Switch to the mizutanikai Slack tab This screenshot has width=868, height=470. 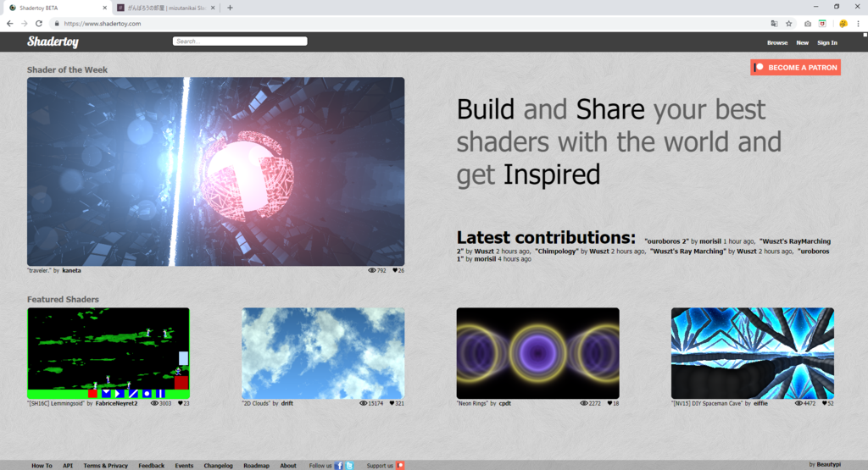tap(167, 8)
